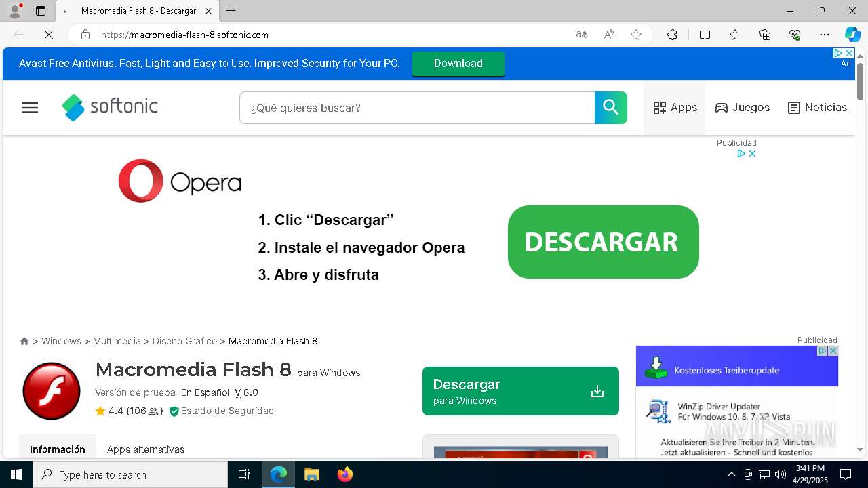Click the address bar URL
Image resolution: width=868 pixels, height=488 pixels.
(x=184, y=35)
